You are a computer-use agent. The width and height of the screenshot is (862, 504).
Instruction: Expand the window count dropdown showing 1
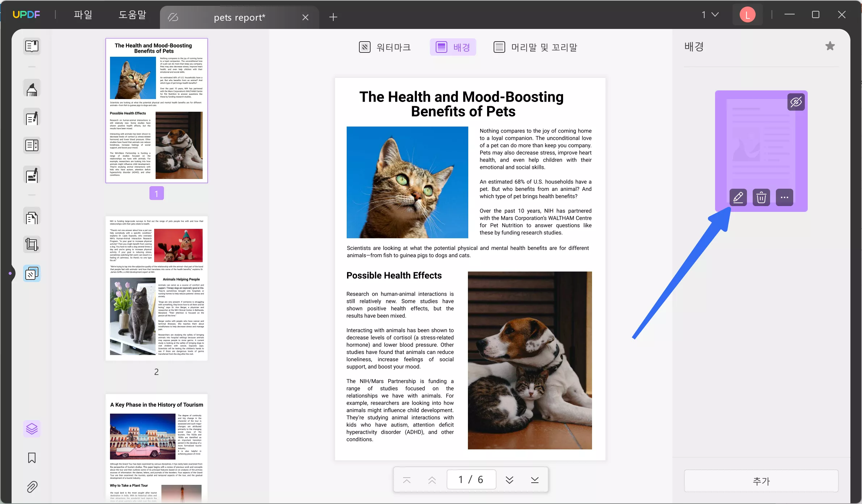(x=710, y=15)
